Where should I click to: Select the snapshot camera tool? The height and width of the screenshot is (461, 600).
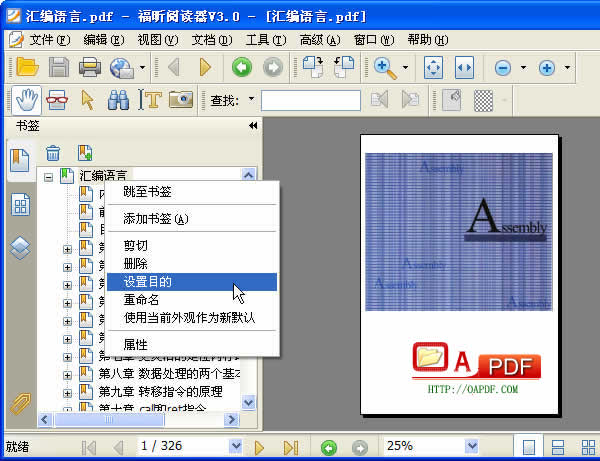click(x=181, y=99)
